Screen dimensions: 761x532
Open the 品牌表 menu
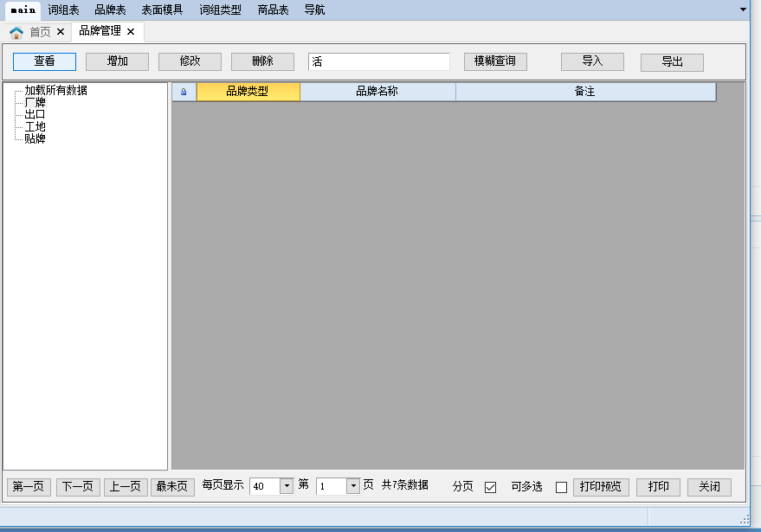point(110,10)
